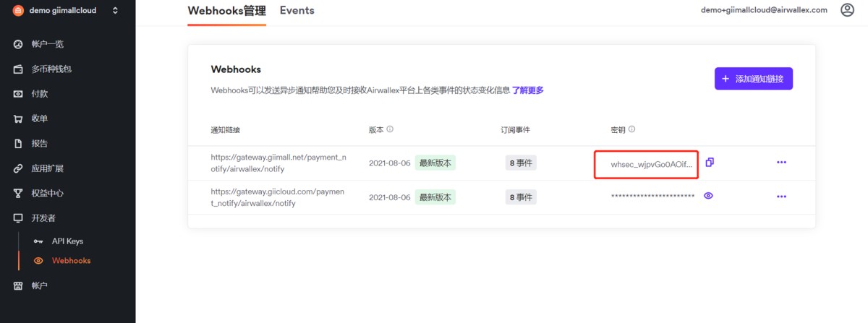Open the 了解更多 link
The width and height of the screenshot is (868, 323).
pos(528,90)
